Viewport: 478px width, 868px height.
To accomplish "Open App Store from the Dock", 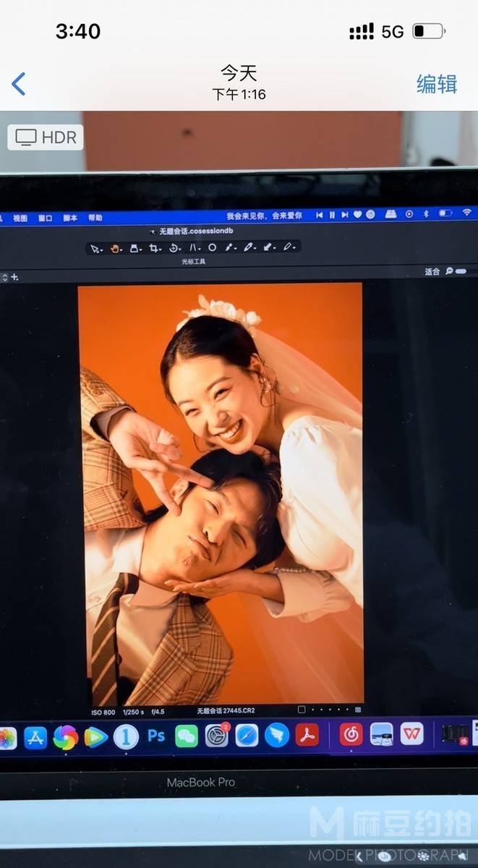I will point(35,737).
